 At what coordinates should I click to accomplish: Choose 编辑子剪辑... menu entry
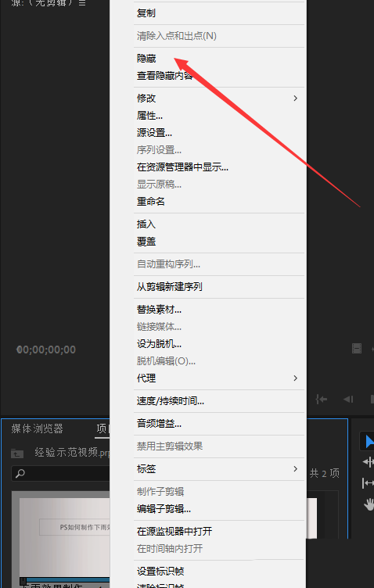[x=164, y=509]
